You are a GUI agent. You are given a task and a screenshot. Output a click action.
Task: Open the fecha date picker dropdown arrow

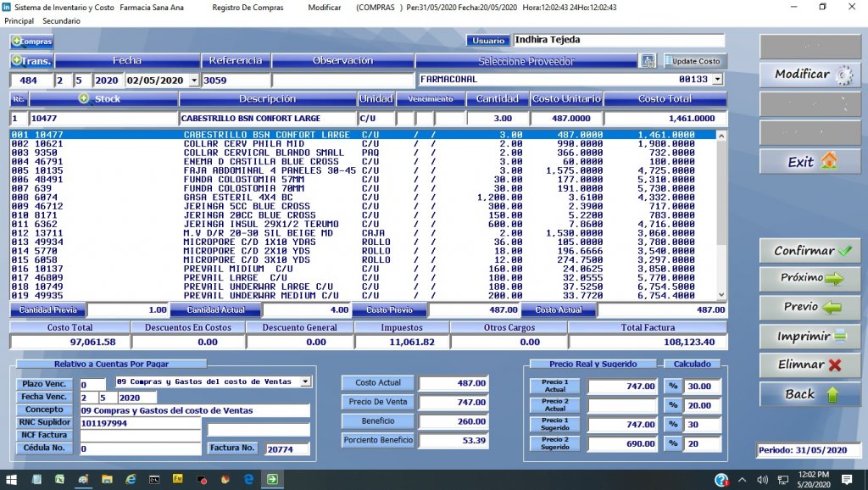point(193,80)
